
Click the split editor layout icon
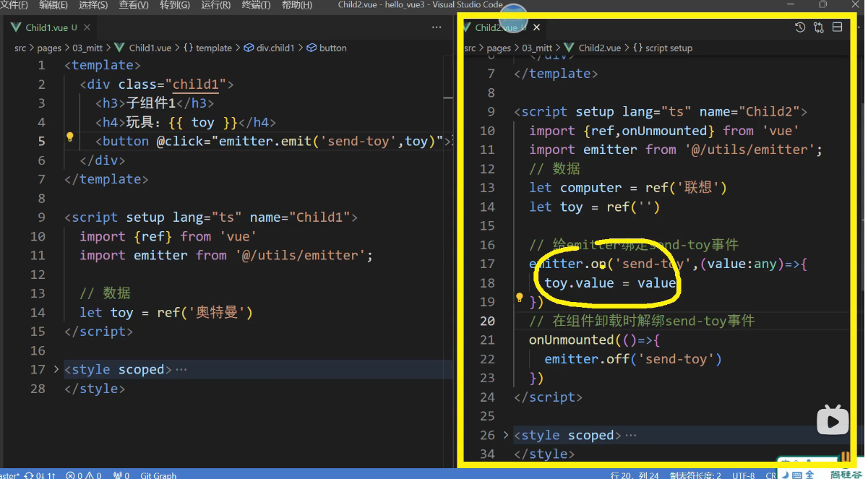(837, 27)
